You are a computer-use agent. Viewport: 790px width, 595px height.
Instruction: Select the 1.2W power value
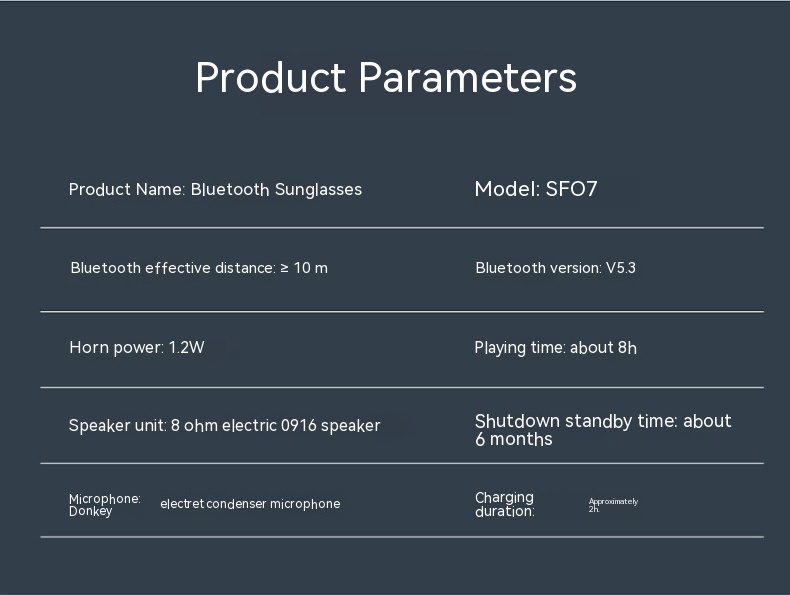pyautogui.click(x=187, y=348)
